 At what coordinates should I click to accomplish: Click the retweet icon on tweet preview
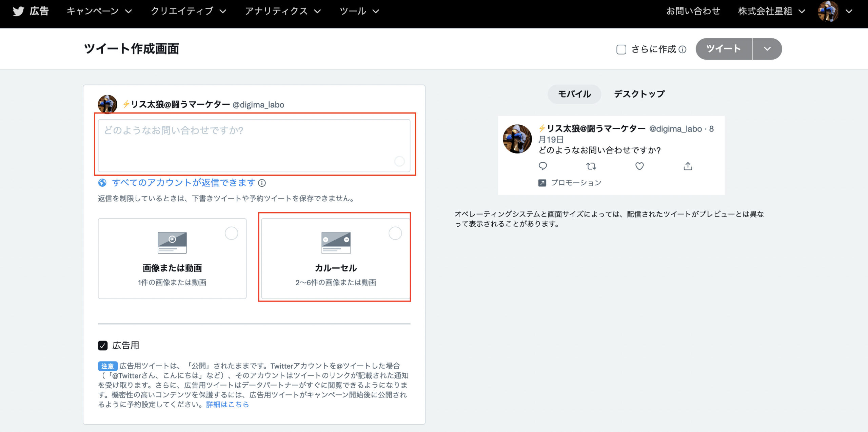(x=591, y=166)
